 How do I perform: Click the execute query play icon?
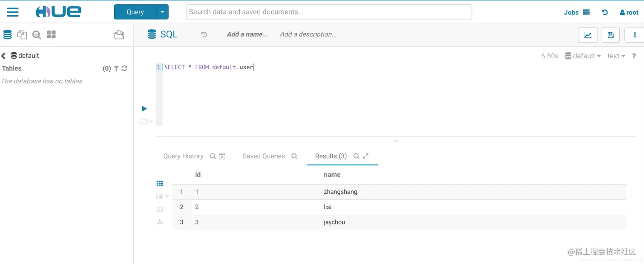[144, 109]
